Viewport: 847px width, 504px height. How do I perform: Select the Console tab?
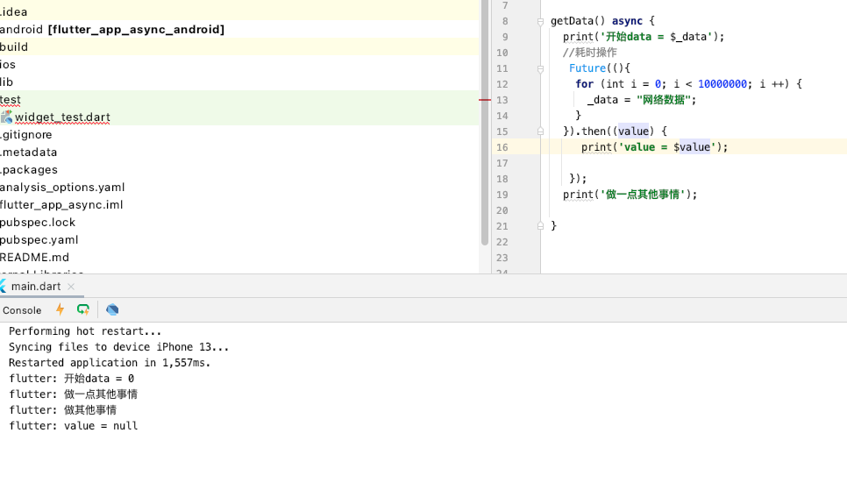tap(22, 310)
